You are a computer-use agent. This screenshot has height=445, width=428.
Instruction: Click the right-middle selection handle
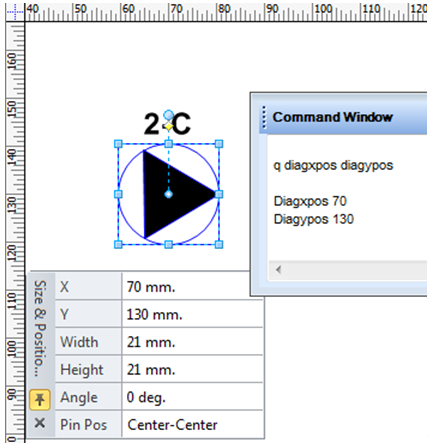[x=219, y=194]
